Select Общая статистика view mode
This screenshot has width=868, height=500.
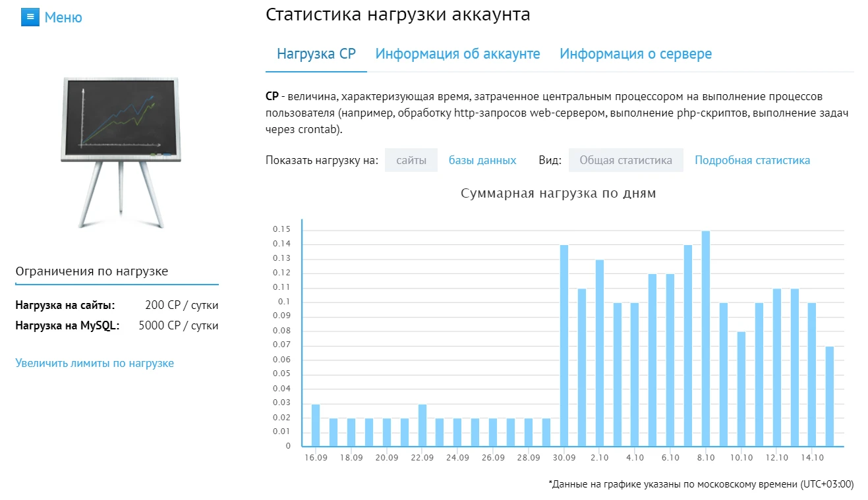(625, 159)
